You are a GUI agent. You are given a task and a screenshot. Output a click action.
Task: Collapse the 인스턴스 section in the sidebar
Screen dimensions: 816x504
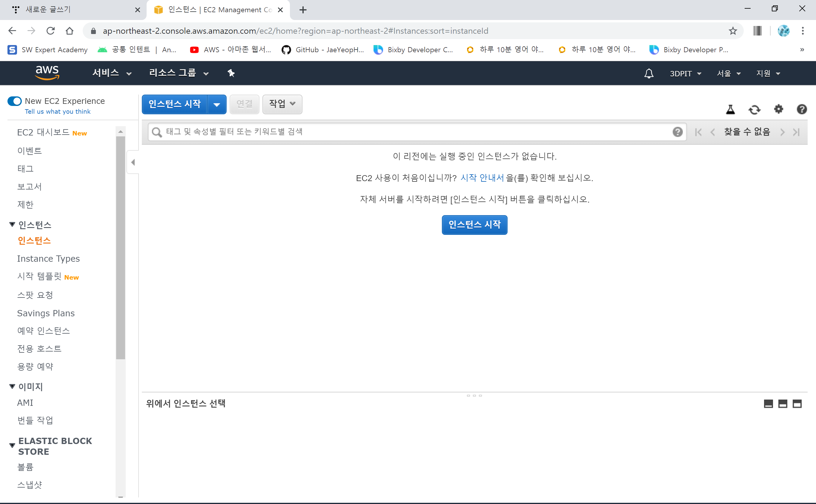[x=12, y=225]
